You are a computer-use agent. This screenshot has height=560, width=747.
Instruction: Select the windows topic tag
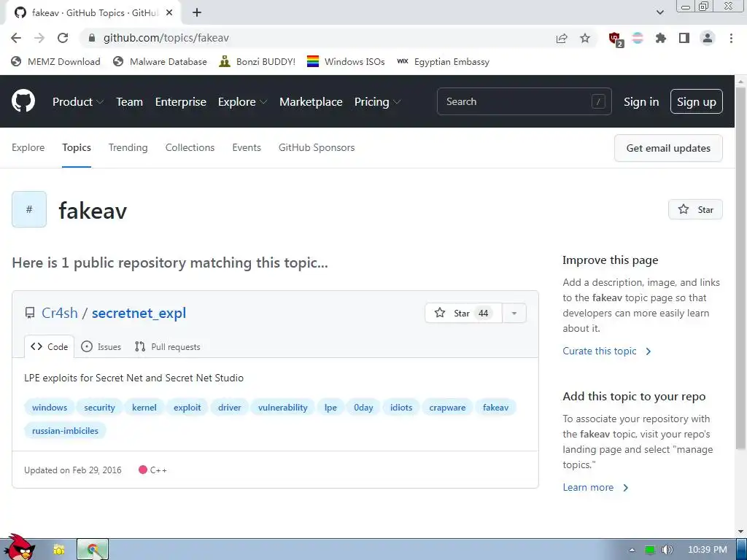[x=50, y=407]
